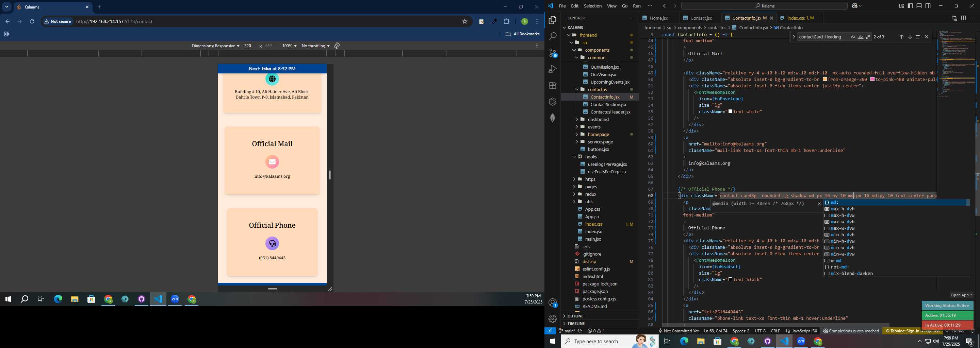Click the Chrome address bar URL
The height and width of the screenshot is (348, 980).
115,22
